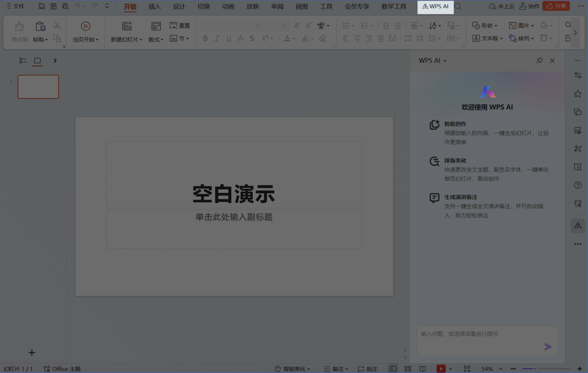Toggle bold formatting
This screenshot has height=373, width=588.
point(205,38)
